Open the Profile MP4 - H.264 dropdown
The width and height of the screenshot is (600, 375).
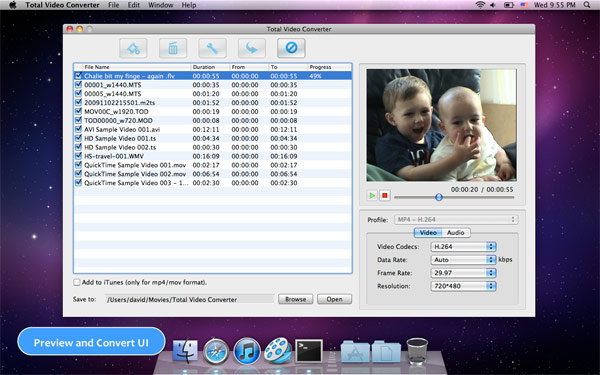[x=456, y=220]
